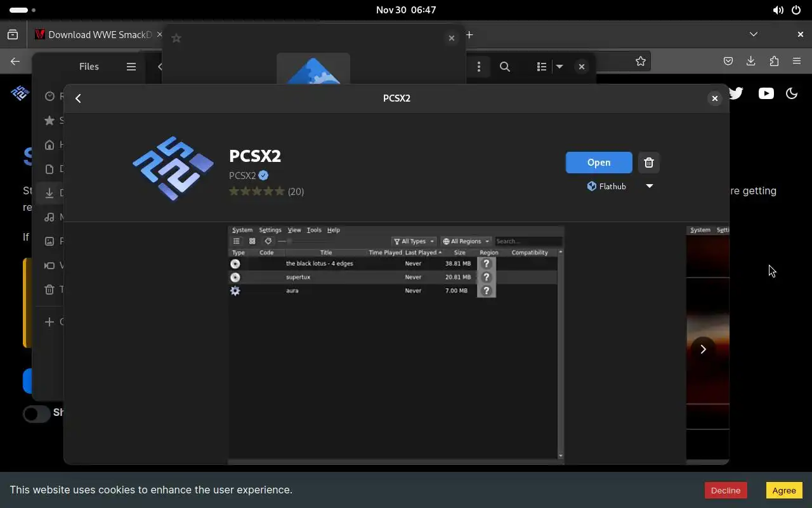Open the Files window search
Viewport: 812px width, 508px height.
pos(505,67)
